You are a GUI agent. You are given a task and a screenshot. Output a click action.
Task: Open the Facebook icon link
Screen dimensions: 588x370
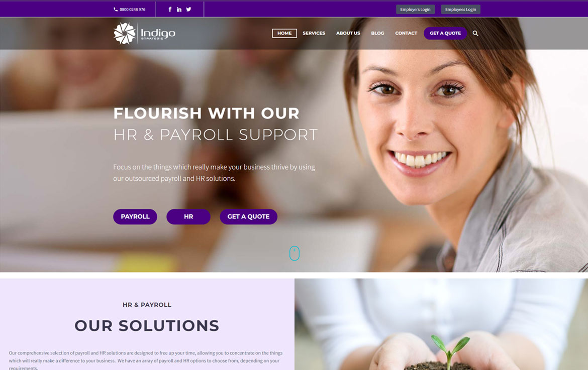(170, 10)
